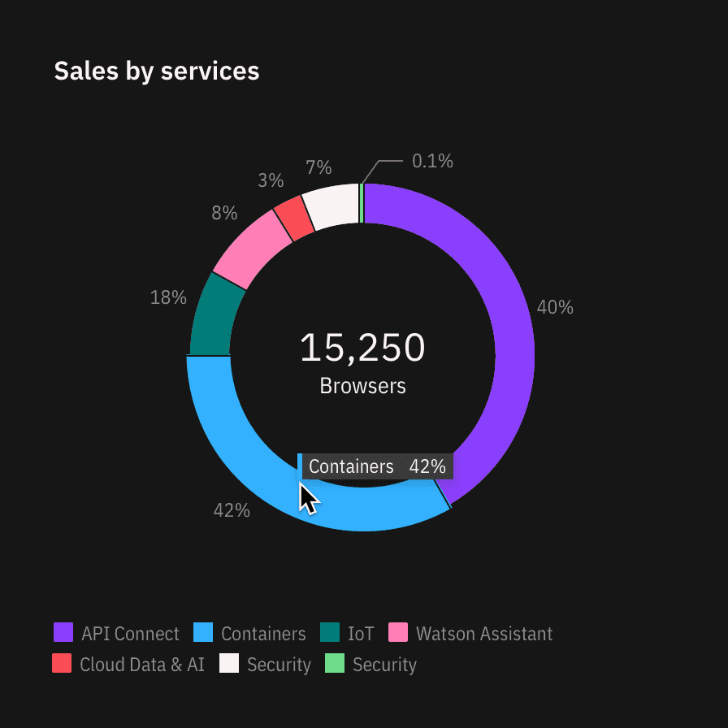Click the green Security legend swatch
Viewport: 728px width, 728px height.
point(335,664)
